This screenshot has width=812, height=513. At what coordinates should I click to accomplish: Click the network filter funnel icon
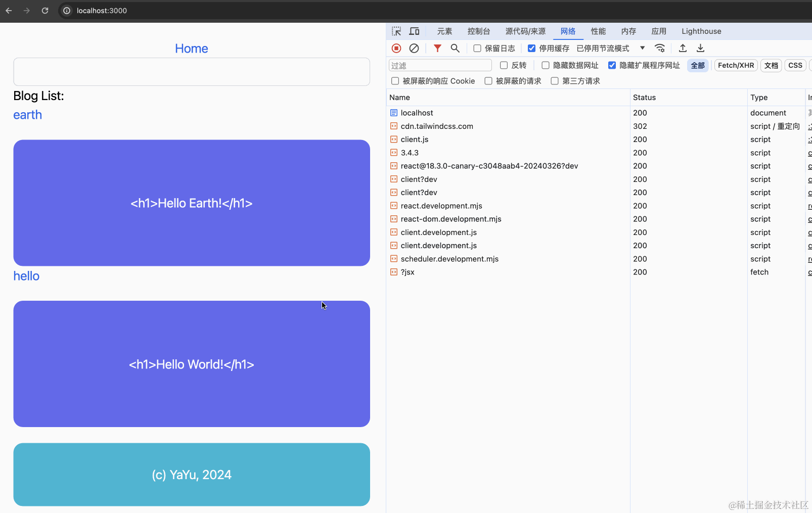437,48
